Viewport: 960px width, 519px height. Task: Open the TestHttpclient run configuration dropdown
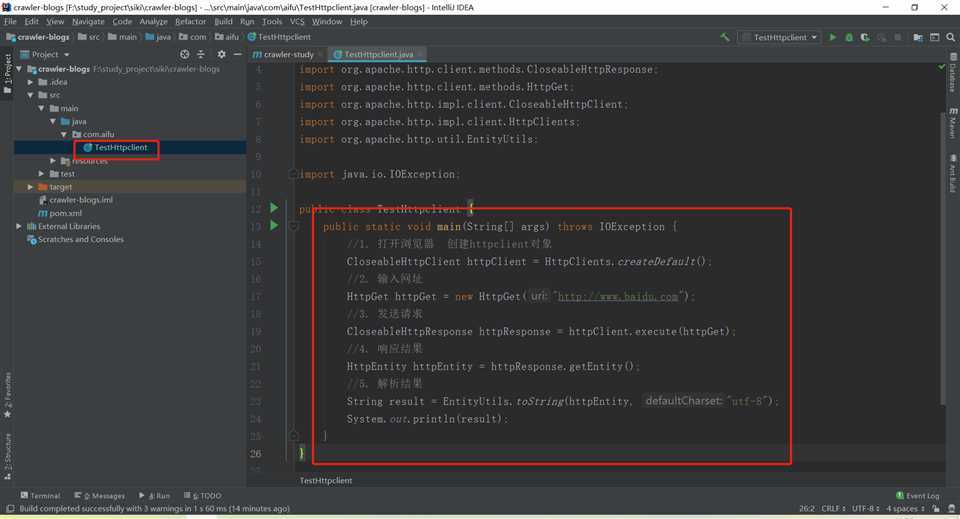coord(779,37)
